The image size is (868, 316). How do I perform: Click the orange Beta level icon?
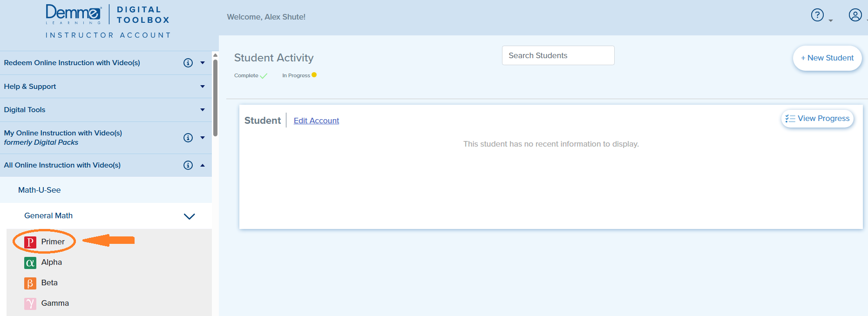click(x=30, y=283)
